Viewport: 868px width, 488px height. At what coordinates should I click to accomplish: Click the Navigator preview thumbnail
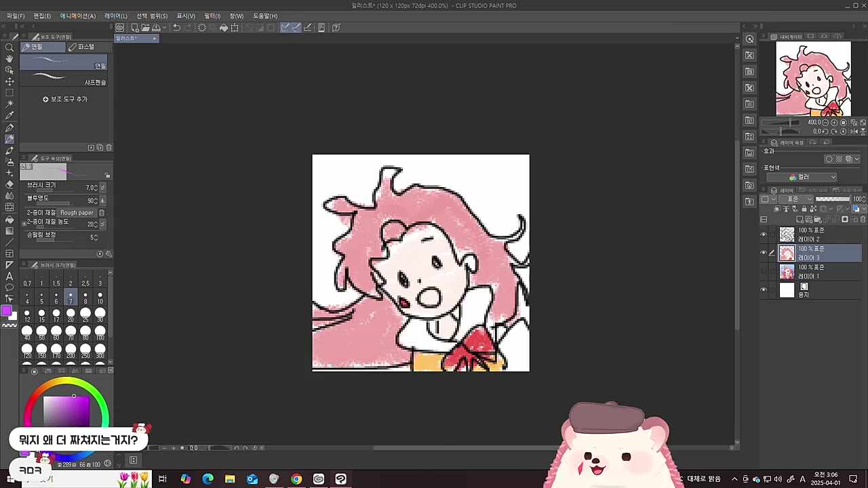813,79
